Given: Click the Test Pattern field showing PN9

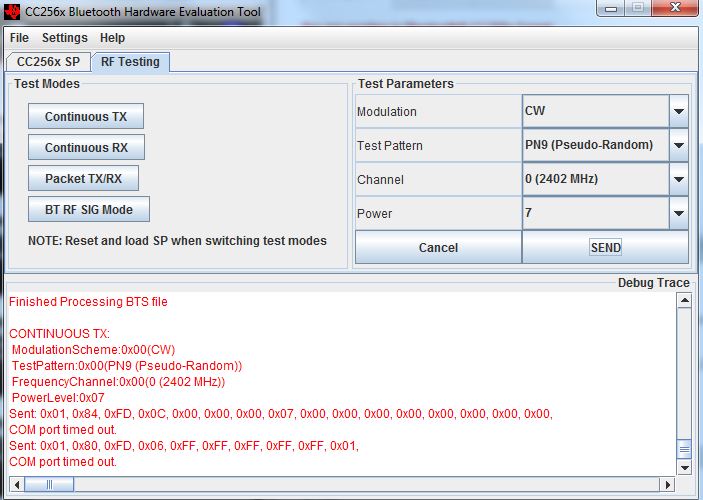Looking at the screenshot, I should [x=596, y=145].
